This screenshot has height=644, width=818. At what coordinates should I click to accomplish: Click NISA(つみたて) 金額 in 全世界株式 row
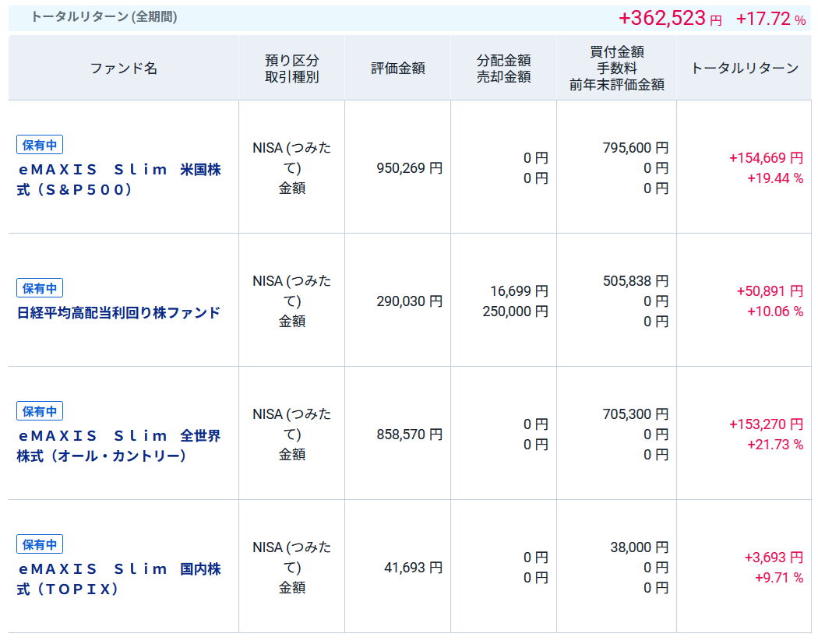tap(291, 435)
